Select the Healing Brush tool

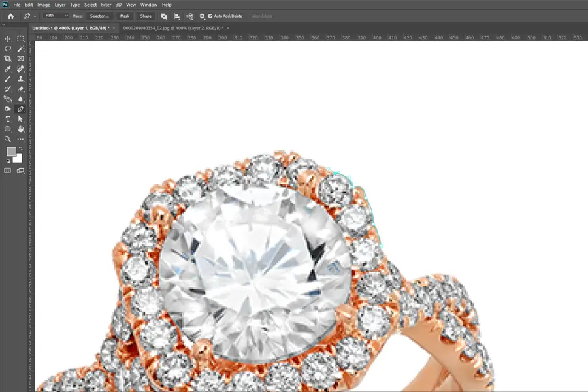point(21,69)
